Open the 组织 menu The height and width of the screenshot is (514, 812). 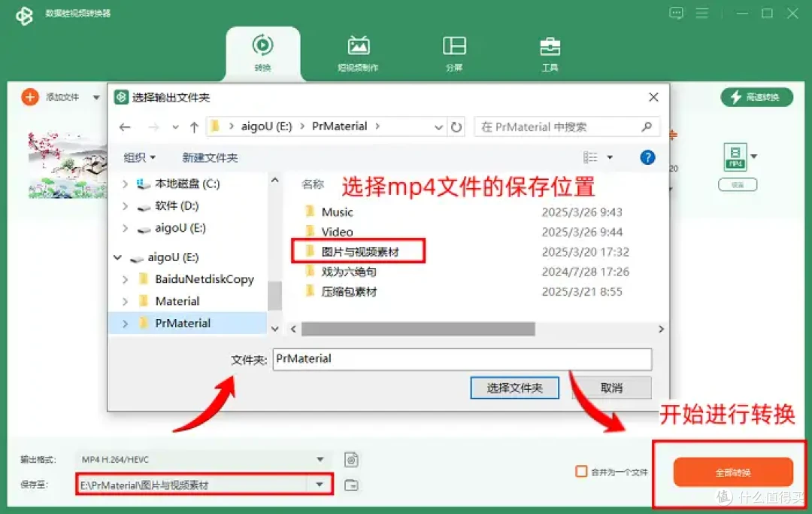point(139,157)
